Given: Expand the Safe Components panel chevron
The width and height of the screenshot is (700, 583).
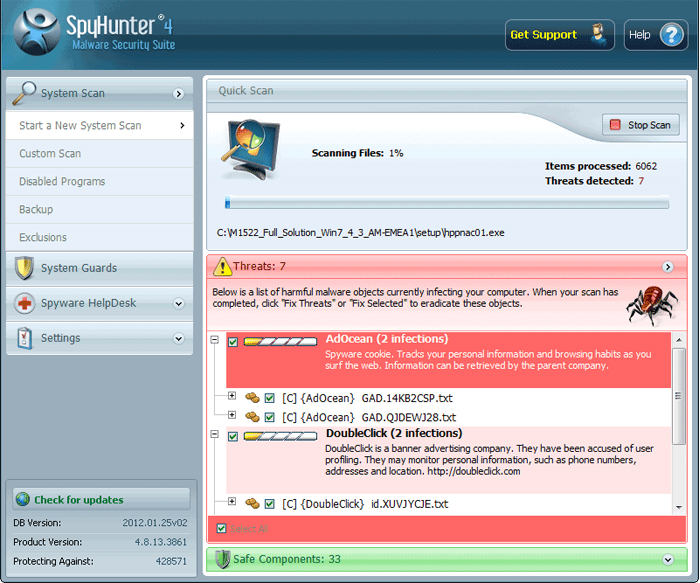Looking at the screenshot, I should 668,560.
